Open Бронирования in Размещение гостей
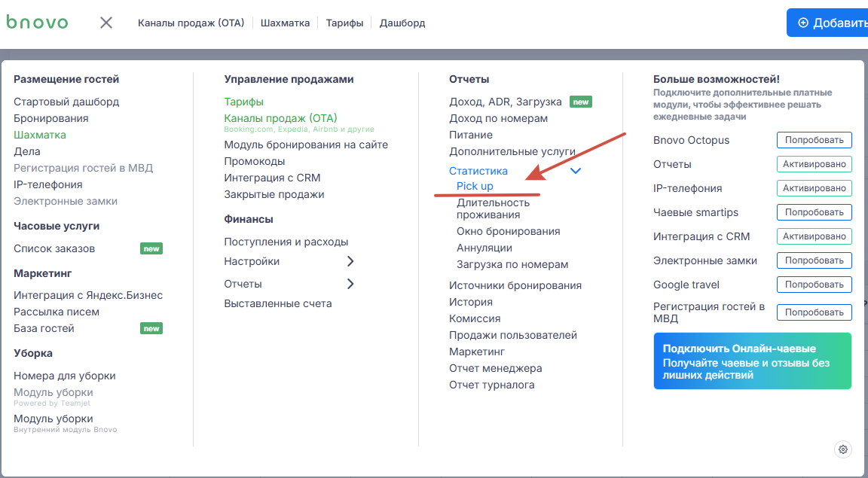The image size is (868, 478). tap(51, 118)
